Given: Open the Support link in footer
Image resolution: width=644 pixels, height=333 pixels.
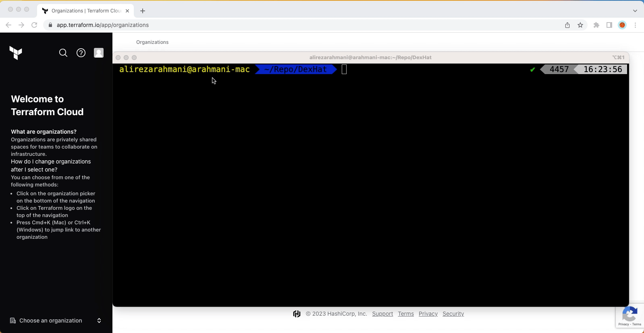Looking at the screenshot, I should pos(382,314).
